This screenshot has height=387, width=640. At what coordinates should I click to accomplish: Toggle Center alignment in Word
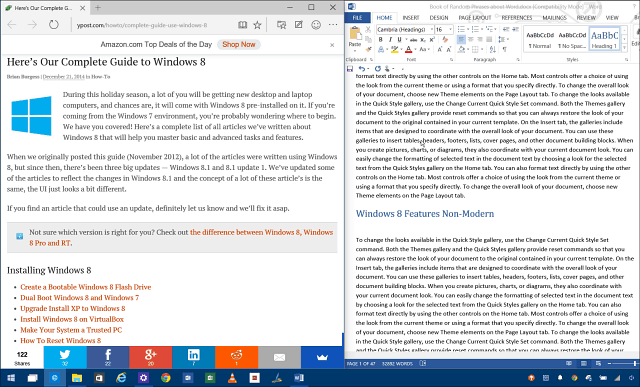point(470,40)
